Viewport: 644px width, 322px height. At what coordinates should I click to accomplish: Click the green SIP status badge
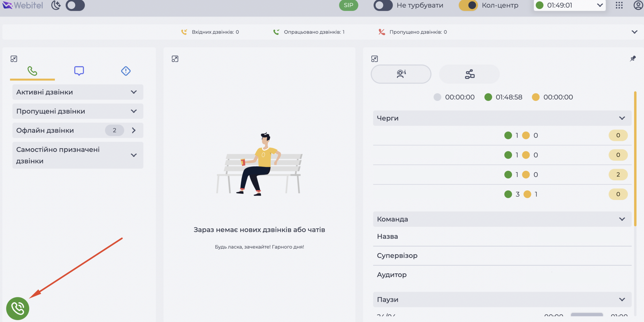click(349, 5)
